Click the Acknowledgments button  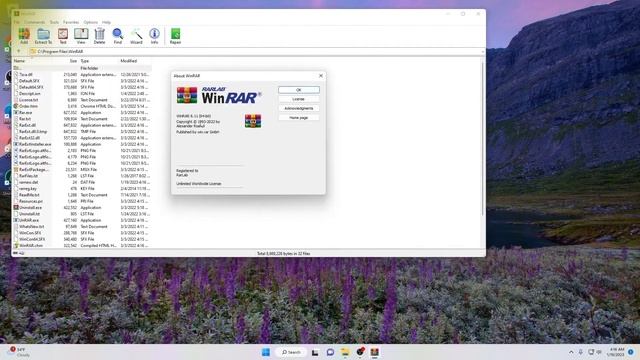[x=299, y=109]
